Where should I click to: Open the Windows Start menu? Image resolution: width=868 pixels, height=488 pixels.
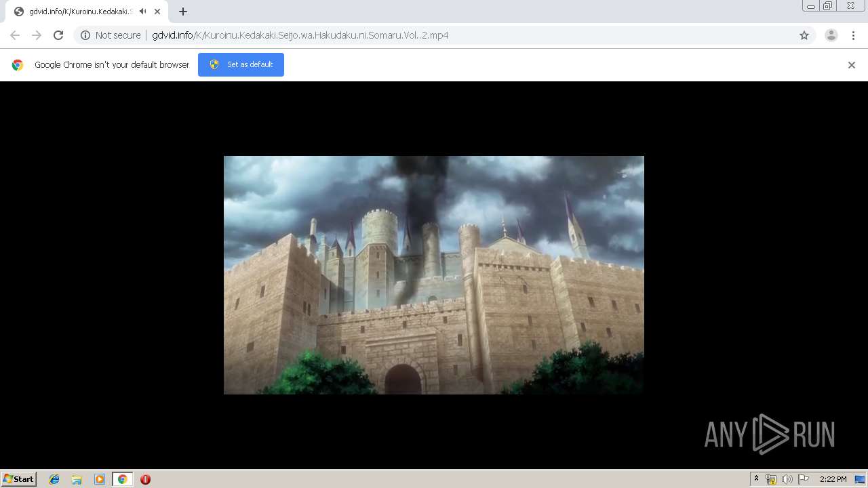pos(19,479)
